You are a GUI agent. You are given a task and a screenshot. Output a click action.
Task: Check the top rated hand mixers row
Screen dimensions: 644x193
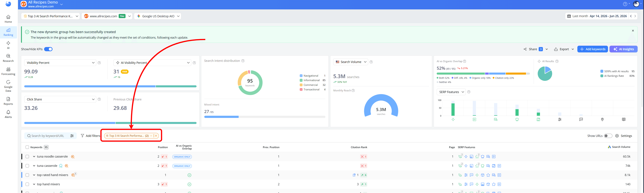pyautogui.click(x=27, y=175)
